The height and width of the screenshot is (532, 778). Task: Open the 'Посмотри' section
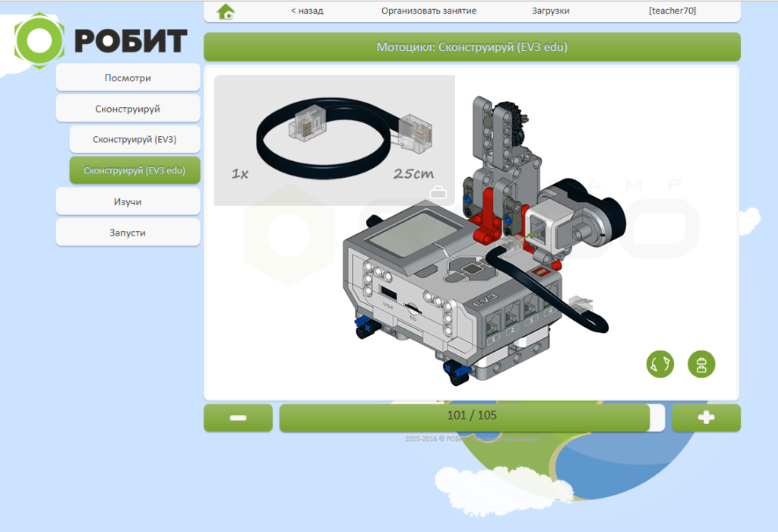[x=128, y=78]
